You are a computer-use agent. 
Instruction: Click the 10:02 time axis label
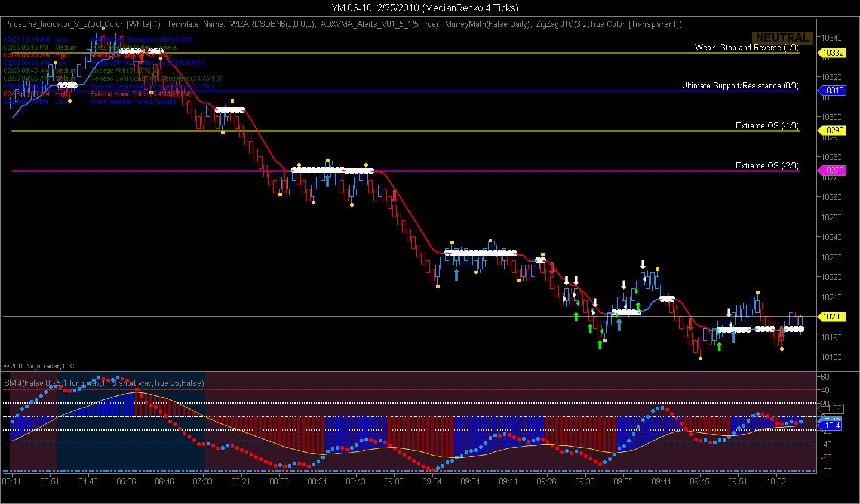click(776, 481)
